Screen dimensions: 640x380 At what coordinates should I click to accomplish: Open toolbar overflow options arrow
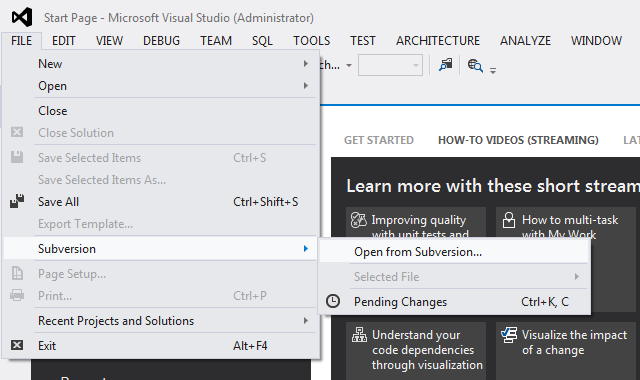493,71
